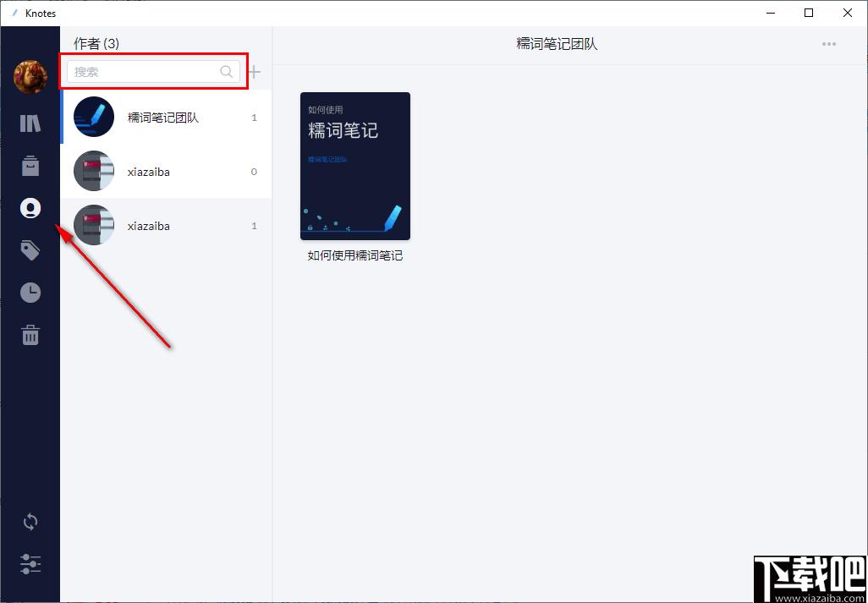The width and height of the screenshot is (868, 603).
Task: Open the library bookshelf icon
Action: point(30,123)
